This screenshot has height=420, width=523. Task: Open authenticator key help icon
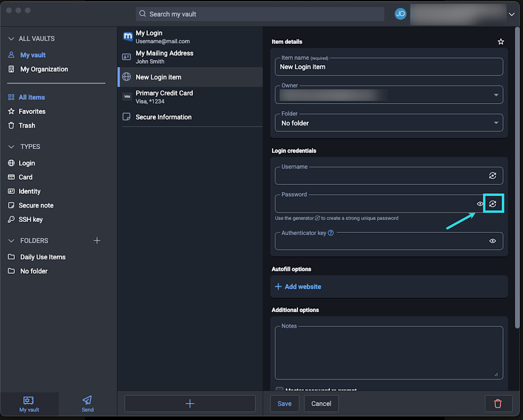tap(331, 233)
